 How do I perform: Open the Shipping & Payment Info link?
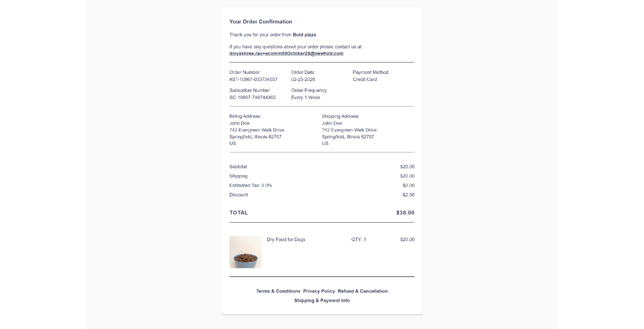(x=322, y=300)
